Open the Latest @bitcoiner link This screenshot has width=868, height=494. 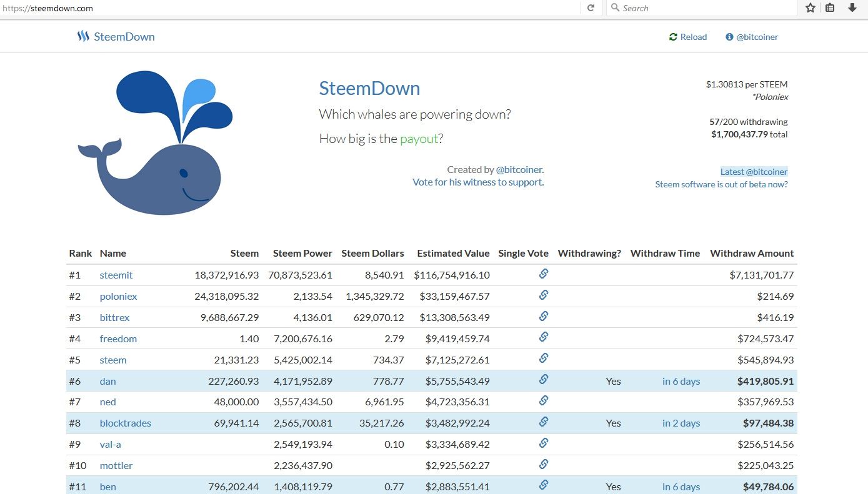point(754,172)
